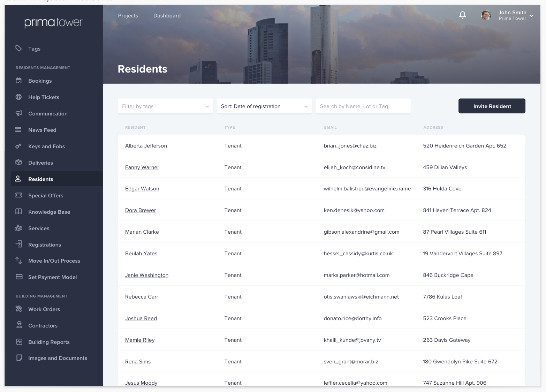Click the Special Offers ticket icon
Screen dimensions: 546x392
click(x=18, y=195)
